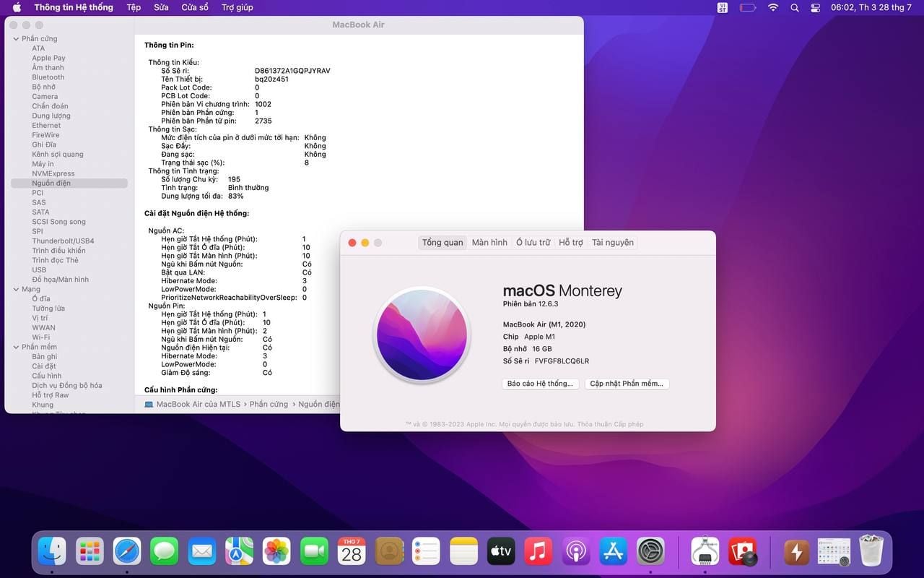
Task: Open the Wi-Fi menu bar icon
Action: [x=773, y=7]
